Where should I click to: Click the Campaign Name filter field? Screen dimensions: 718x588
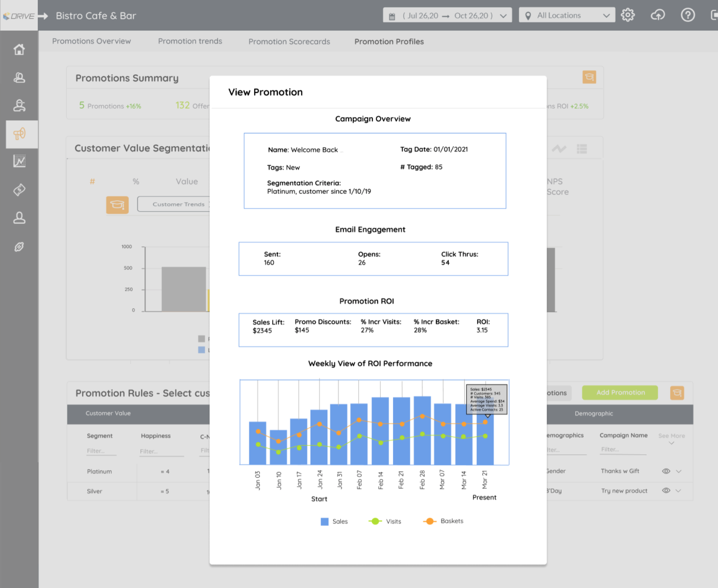[x=623, y=450]
